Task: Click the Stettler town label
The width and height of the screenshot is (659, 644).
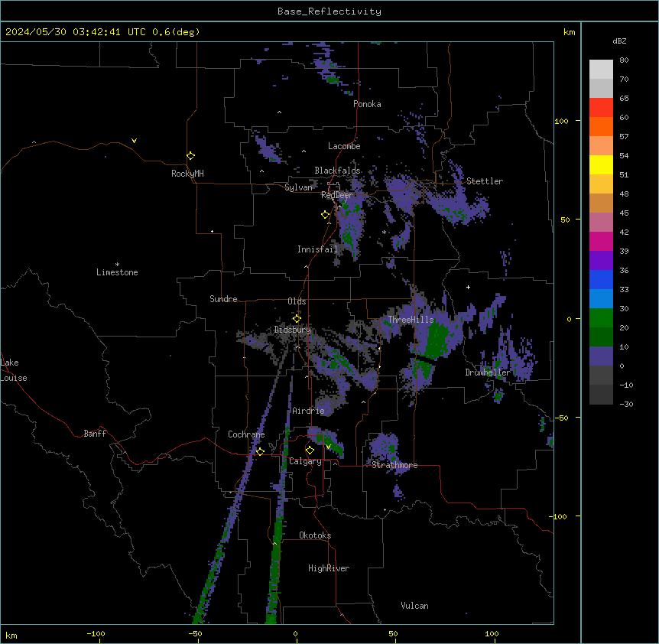Action: (485, 181)
